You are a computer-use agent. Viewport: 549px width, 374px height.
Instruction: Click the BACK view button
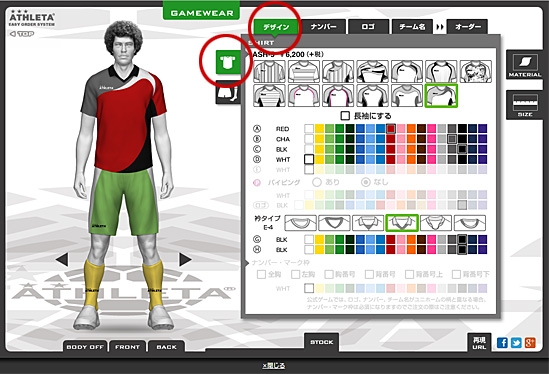click(x=166, y=347)
